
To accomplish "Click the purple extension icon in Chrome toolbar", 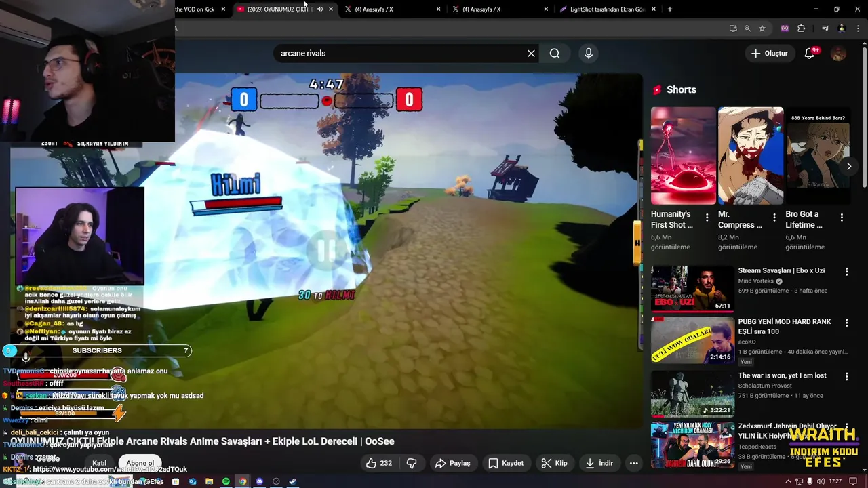I will 785,28.
